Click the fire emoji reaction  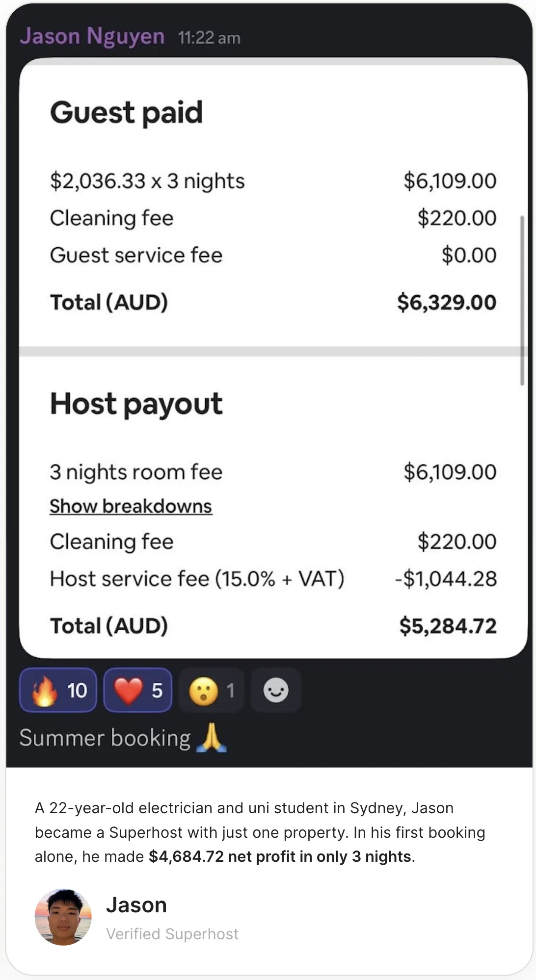(58, 690)
